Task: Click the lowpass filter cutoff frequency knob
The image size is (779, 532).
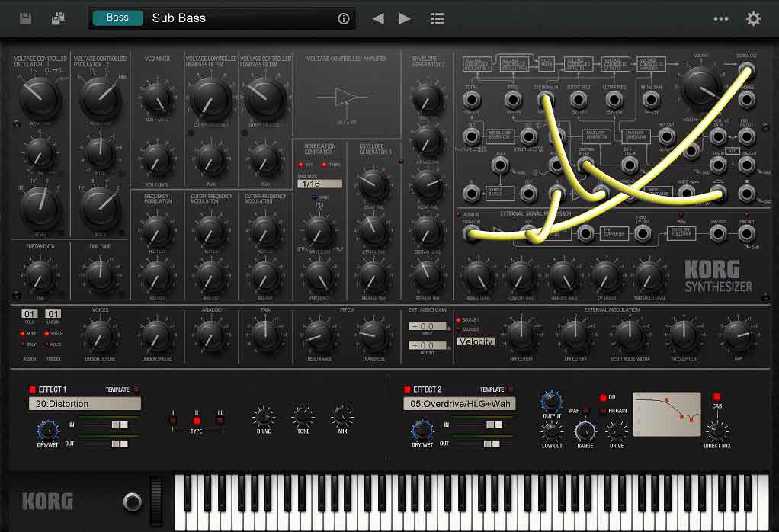Action: coord(265,98)
